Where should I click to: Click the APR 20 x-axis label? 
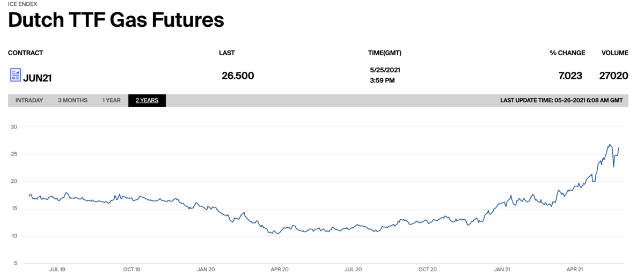pos(281,270)
